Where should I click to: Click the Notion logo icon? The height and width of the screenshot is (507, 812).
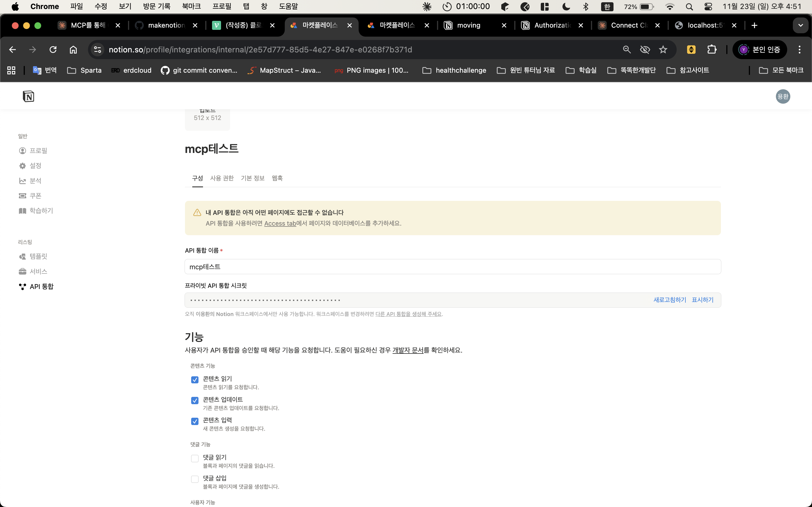[28, 97]
